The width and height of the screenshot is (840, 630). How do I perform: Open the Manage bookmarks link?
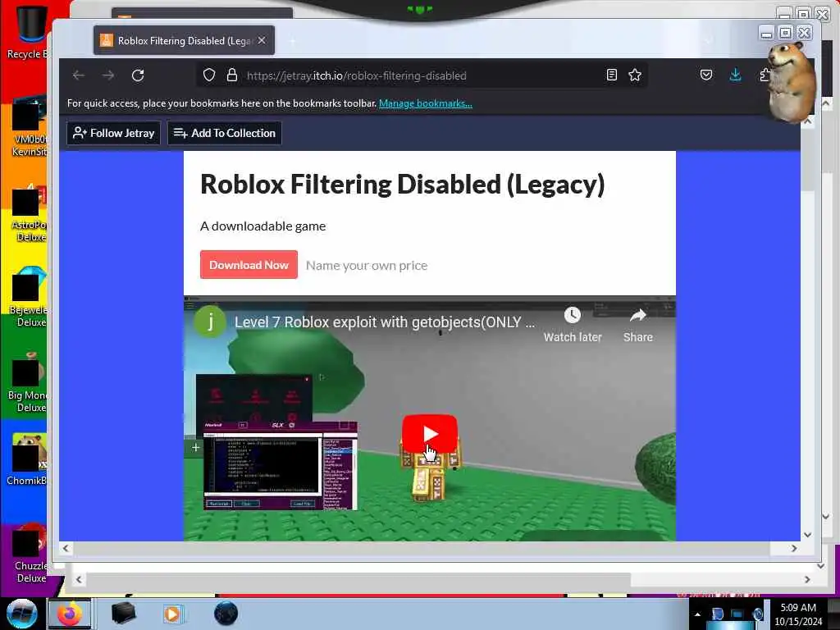coord(426,103)
